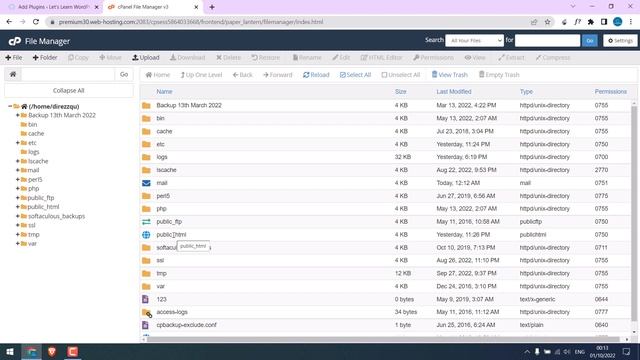Expand the etc tree folder
The width and height of the screenshot is (640, 360).
[x=18, y=143]
